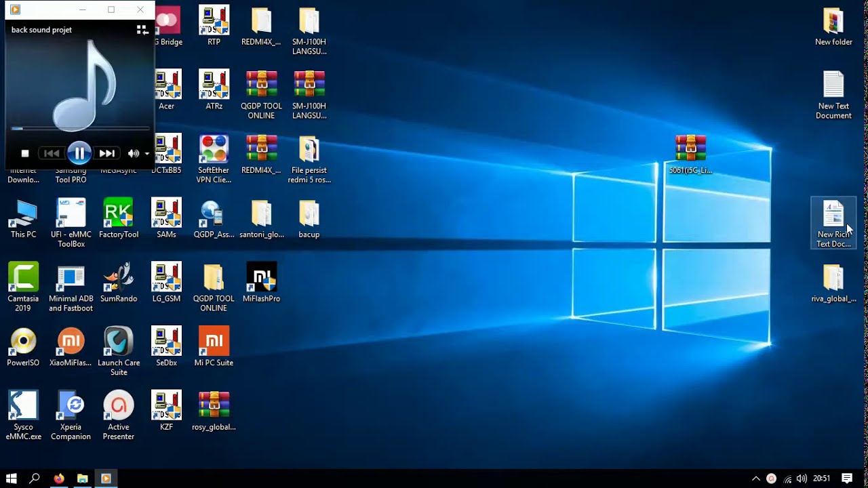Open Camtasia 2019 shortcut
The image size is (868, 488).
pyautogui.click(x=23, y=288)
